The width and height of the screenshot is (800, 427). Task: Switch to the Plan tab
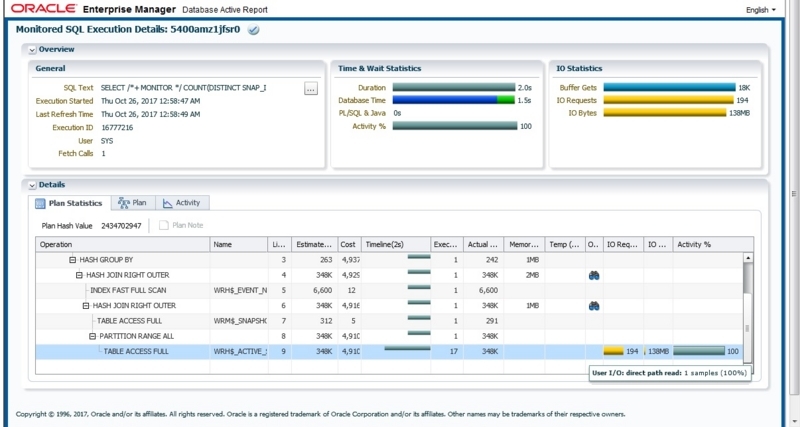point(133,203)
